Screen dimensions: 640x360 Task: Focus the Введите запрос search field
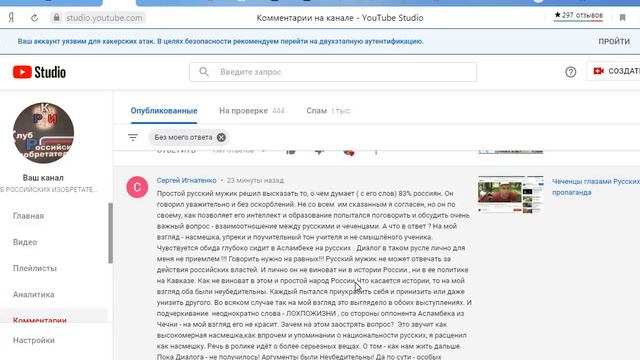pyautogui.click(x=333, y=72)
